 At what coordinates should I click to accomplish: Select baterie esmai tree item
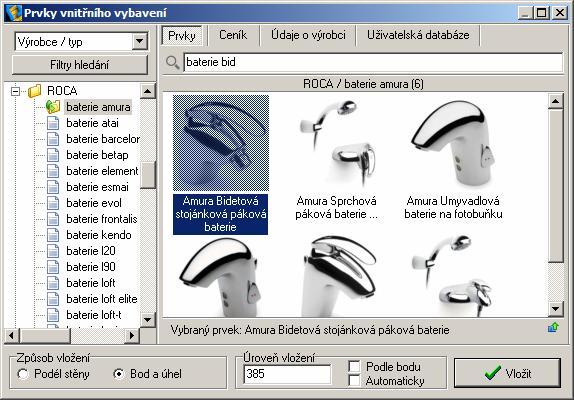coord(97,187)
